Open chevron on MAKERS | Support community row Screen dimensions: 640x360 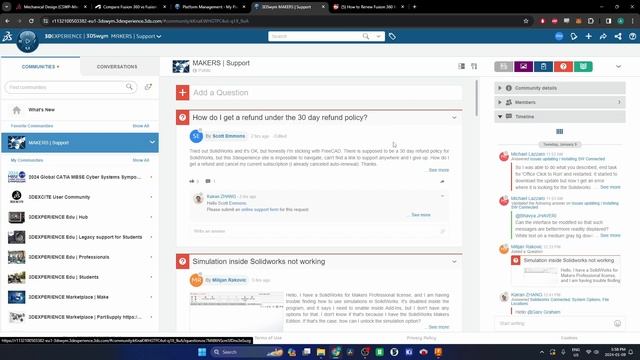[x=152, y=142]
